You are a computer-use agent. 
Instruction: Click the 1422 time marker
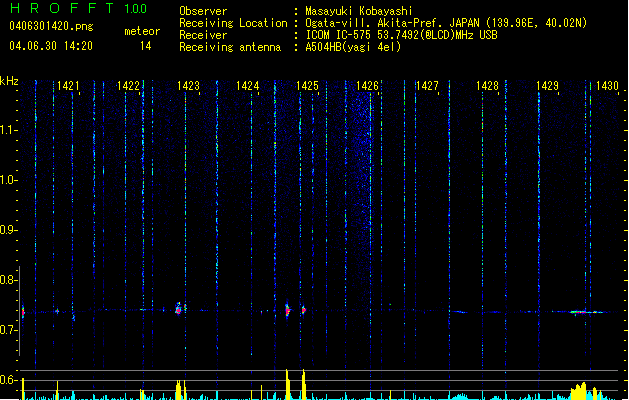pos(128,86)
